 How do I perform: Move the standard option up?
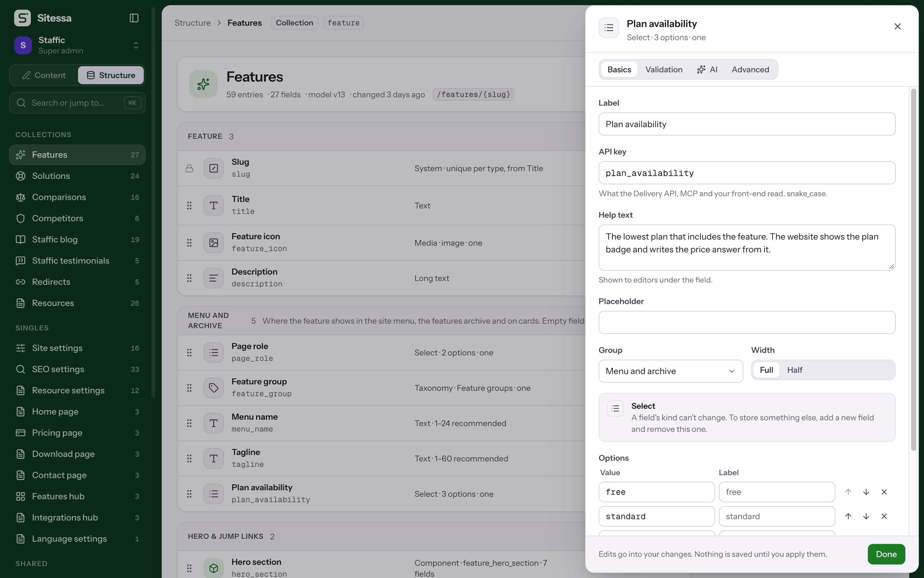(x=848, y=516)
